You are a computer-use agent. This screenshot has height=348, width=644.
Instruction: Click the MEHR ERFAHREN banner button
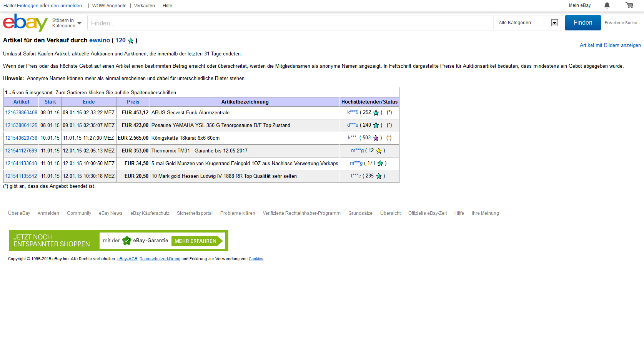(197, 241)
